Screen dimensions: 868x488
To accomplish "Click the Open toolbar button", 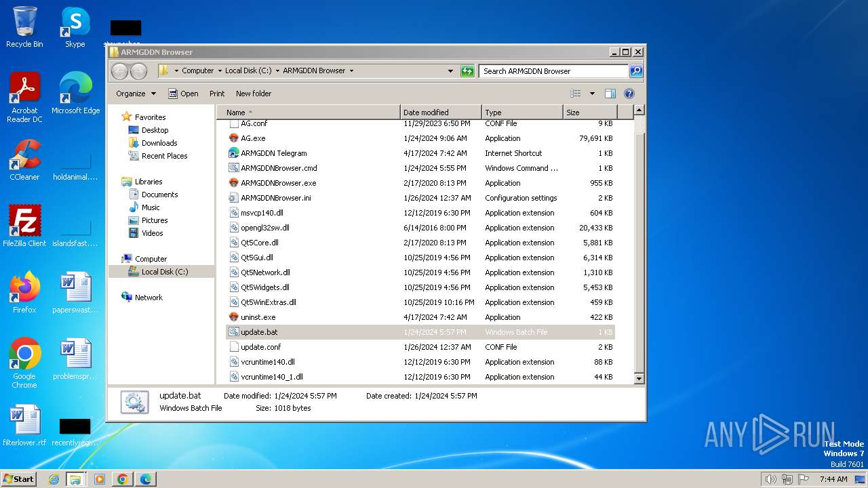I will [x=183, y=94].
